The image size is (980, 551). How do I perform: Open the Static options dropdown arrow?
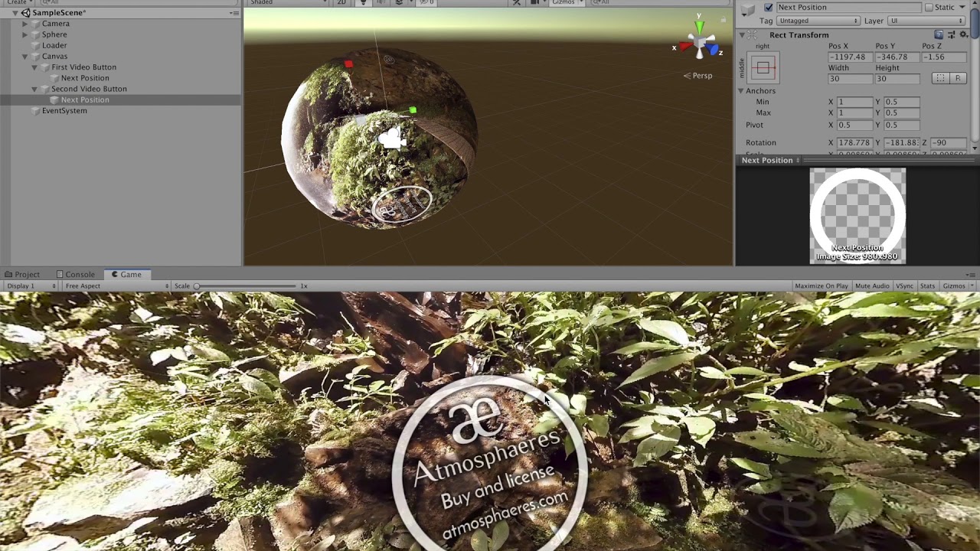click(962, 8)
